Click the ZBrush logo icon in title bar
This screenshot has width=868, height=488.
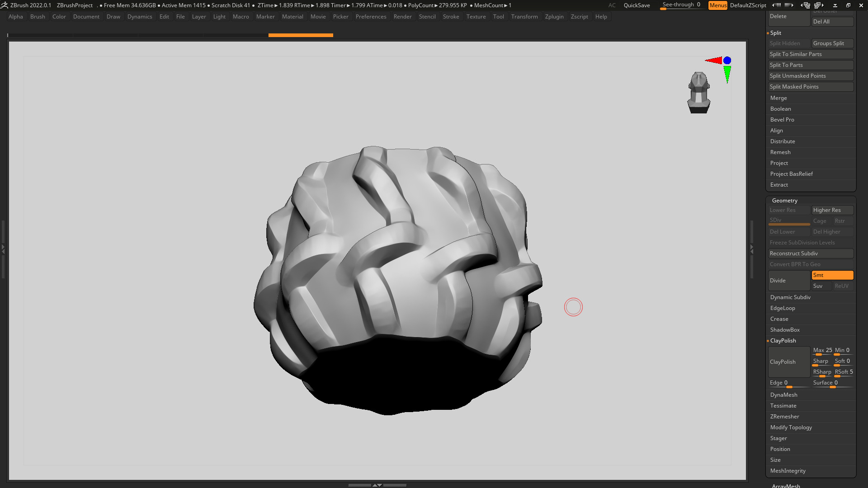(x=4, y=5)
